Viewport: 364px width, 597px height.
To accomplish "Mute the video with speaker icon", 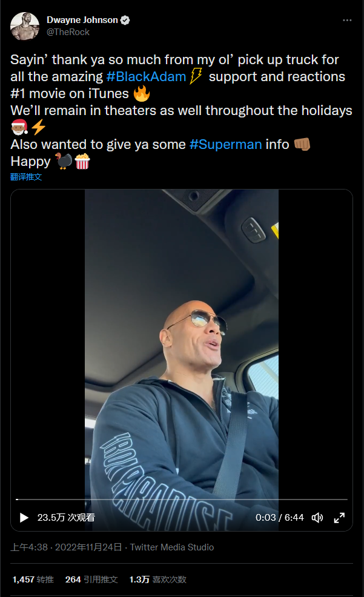I will (317, 518).
